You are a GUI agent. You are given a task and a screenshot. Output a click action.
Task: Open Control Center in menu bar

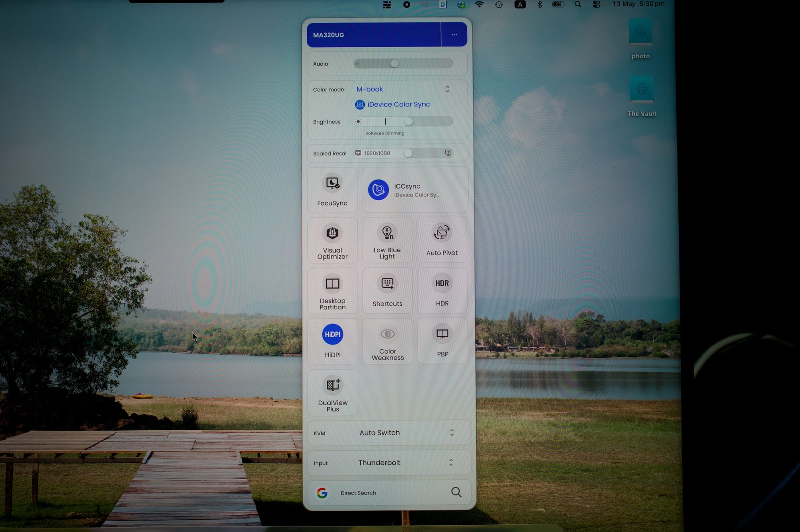click(x=597, y=4)
